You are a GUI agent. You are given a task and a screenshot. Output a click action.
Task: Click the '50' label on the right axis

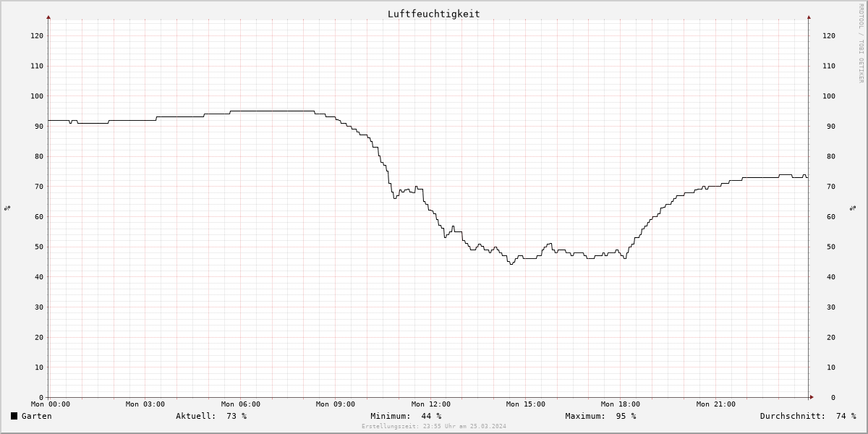(832, 247)
